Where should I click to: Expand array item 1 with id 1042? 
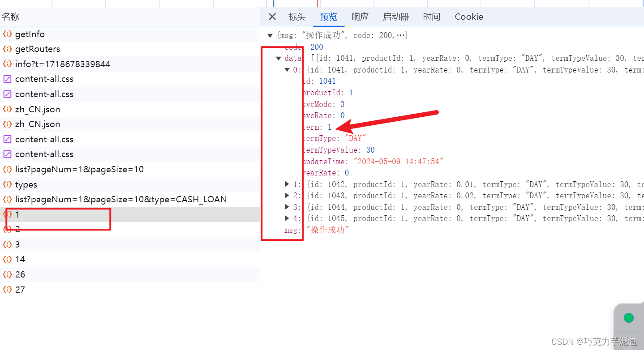(x=288, y=184)
